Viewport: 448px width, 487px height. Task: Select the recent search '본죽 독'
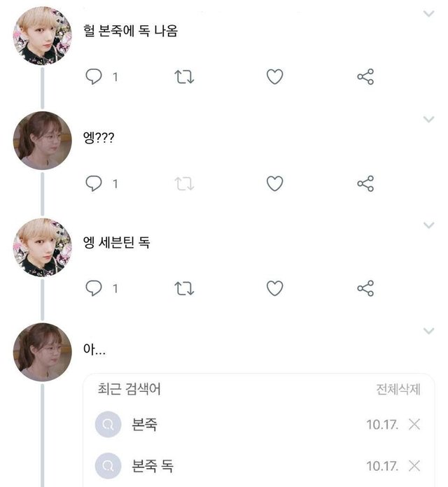(153, 465)
